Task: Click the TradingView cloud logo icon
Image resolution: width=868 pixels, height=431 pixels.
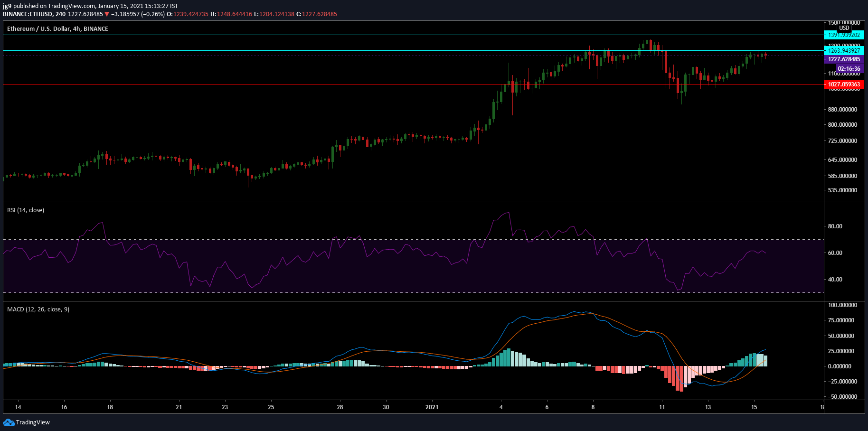Action: (x=9, y=422)
